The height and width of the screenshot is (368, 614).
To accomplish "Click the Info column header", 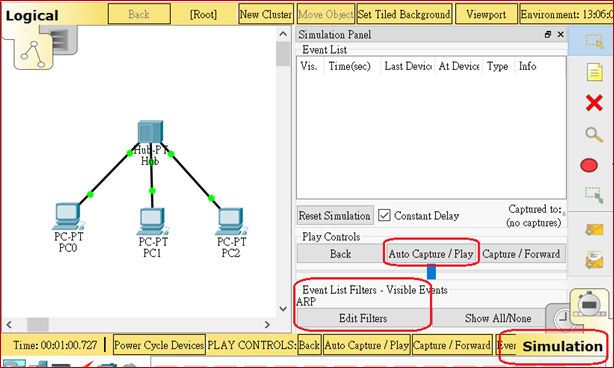I will [x=540, y=66].
